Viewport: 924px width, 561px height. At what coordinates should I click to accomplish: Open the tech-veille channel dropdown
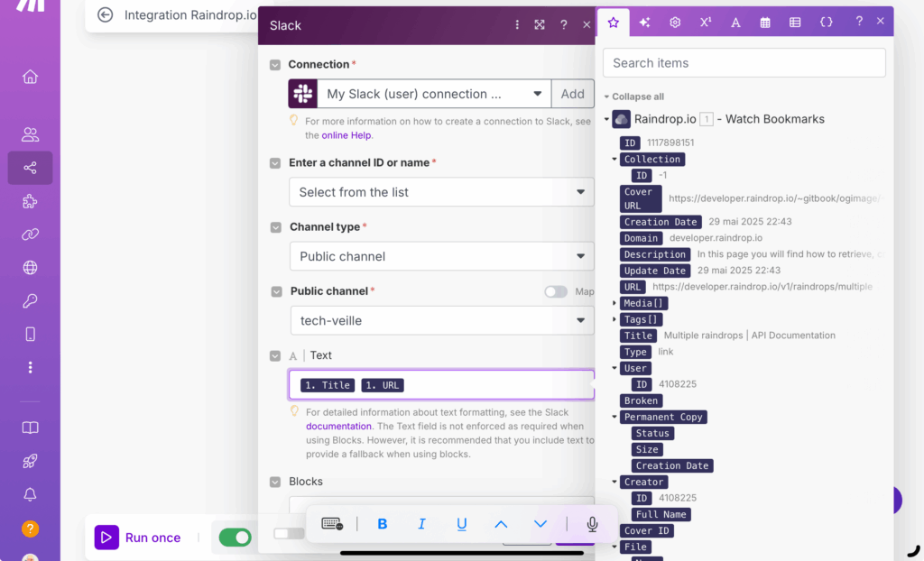point(442,320)
